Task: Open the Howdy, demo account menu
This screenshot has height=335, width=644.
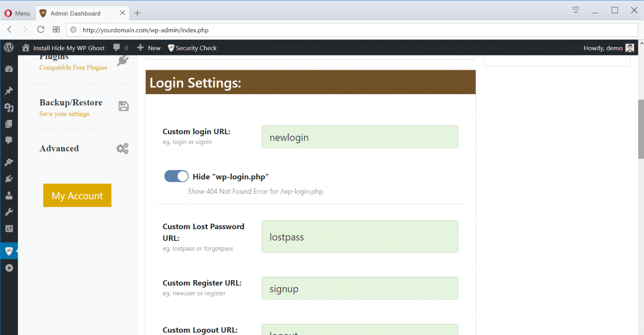Action: pos(608,48)
